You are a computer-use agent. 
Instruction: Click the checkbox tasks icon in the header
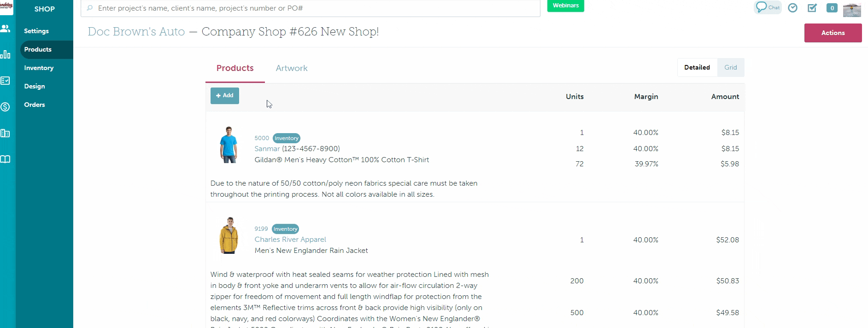coord(812,8)
